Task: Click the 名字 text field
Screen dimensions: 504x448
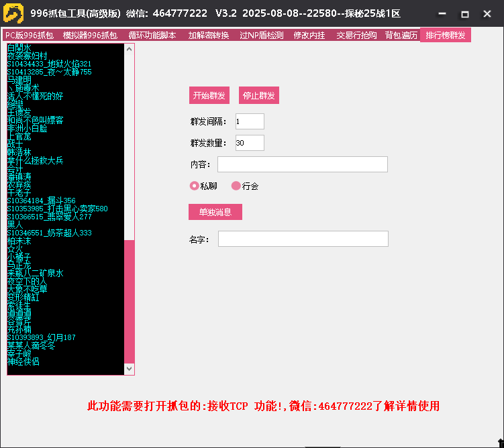Action: pos(303,239)
